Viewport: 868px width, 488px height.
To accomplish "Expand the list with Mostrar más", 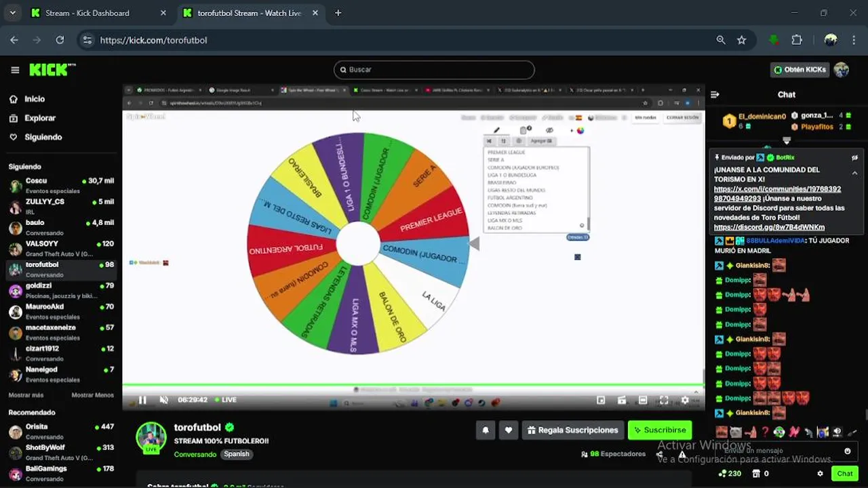I will pyautogui.click(x=26, y=395).
